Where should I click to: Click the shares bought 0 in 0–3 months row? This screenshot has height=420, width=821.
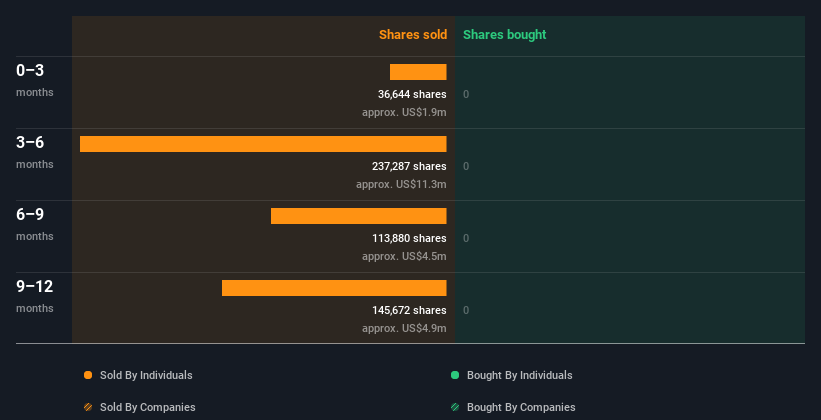466,94
